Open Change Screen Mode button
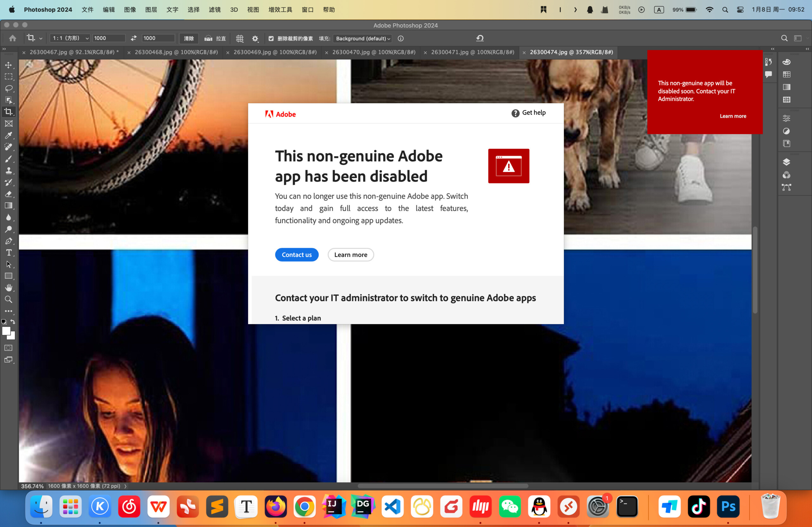This screenshot has height=527, width=812. 9,360
